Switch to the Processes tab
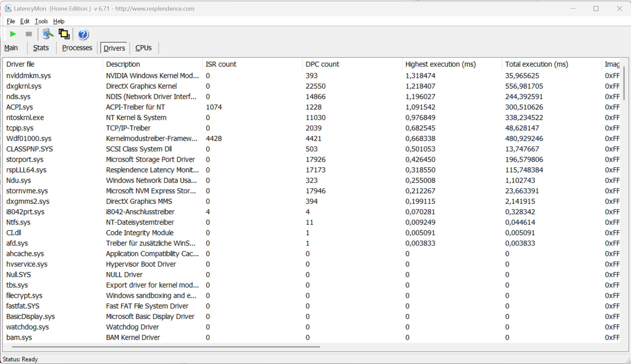 point(77,48)
